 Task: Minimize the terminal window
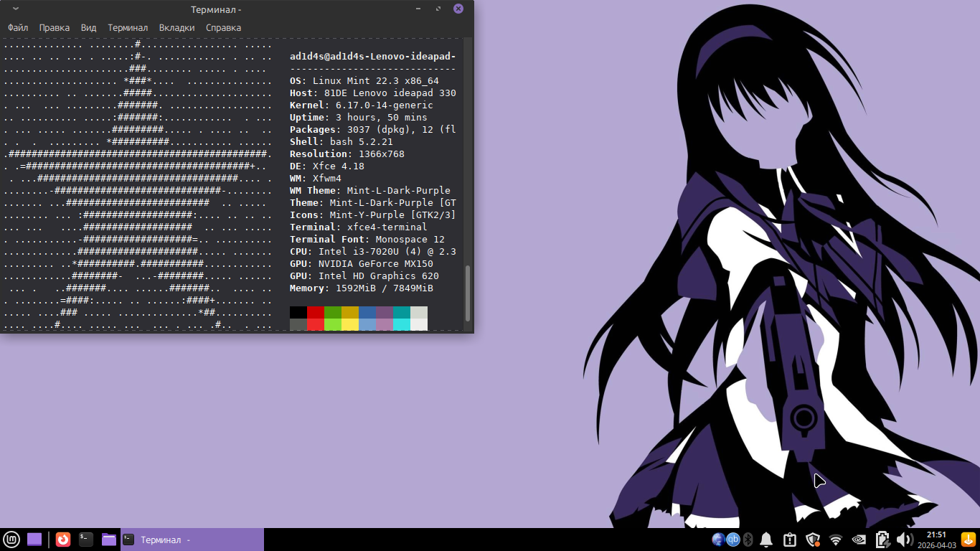coord(419,9)
